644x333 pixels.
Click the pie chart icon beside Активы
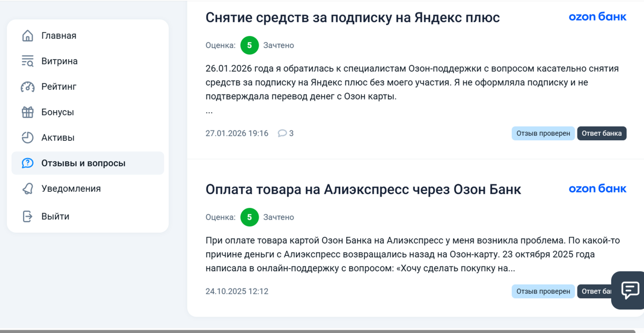pyautogui.click(x=27, y=137)
